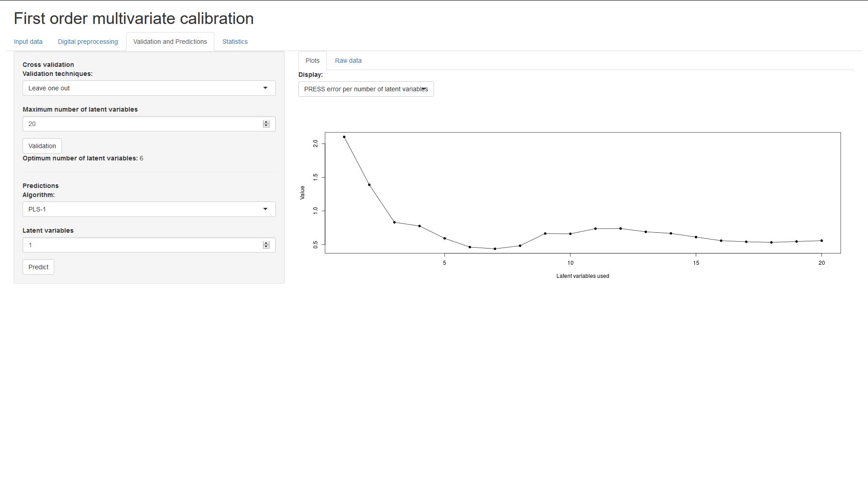
Task: Decrement the Latent variables stepper
Action: tap(266, 247)
